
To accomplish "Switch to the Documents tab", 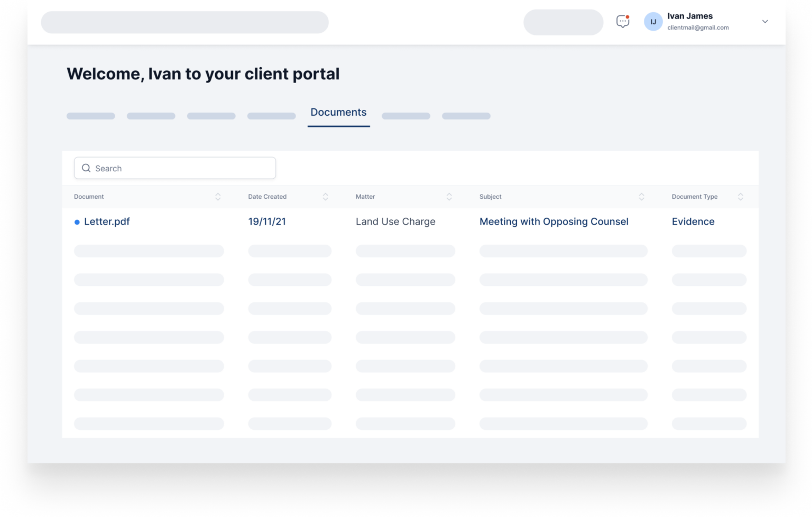I will click(338, 113).
